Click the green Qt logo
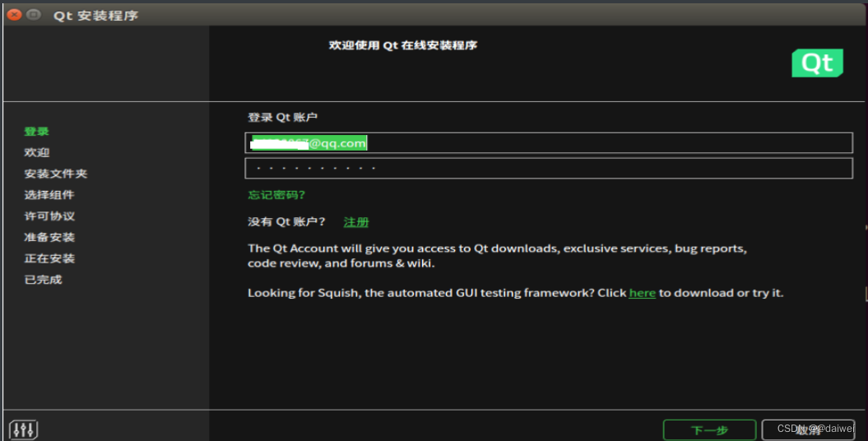This screenshot has width=868, height=441. [817, 63]
